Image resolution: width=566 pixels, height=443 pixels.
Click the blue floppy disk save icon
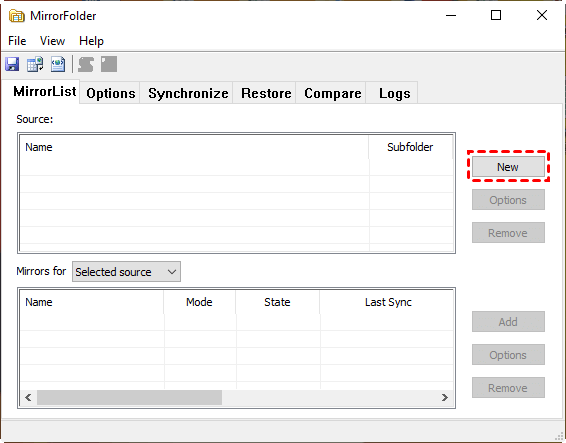click(12, 64)
